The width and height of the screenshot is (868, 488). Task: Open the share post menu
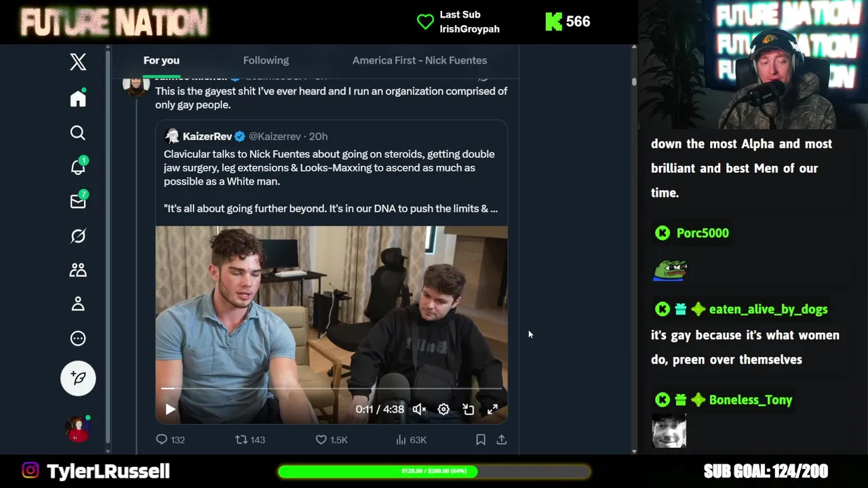pyautogui.click(x=502, y=439)
